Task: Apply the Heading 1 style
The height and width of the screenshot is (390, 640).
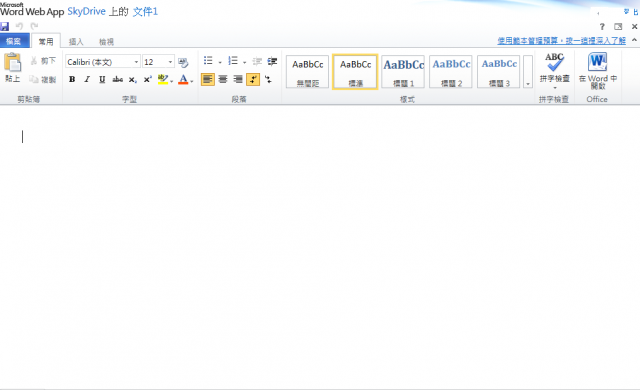Action: point(403,72)
